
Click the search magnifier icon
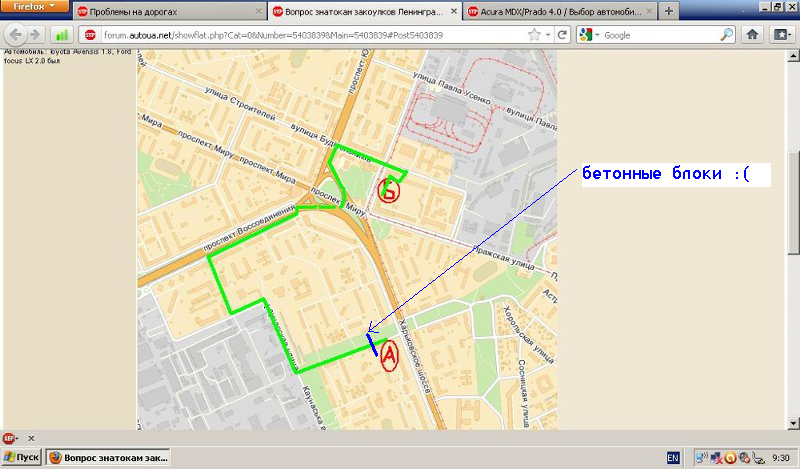(727, 34)
